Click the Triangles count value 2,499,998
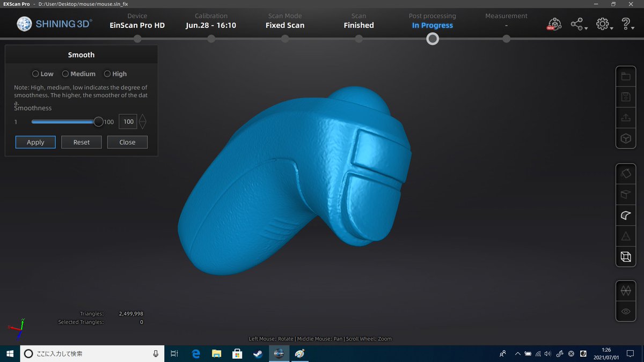644x362 pixels. [130, 314]
